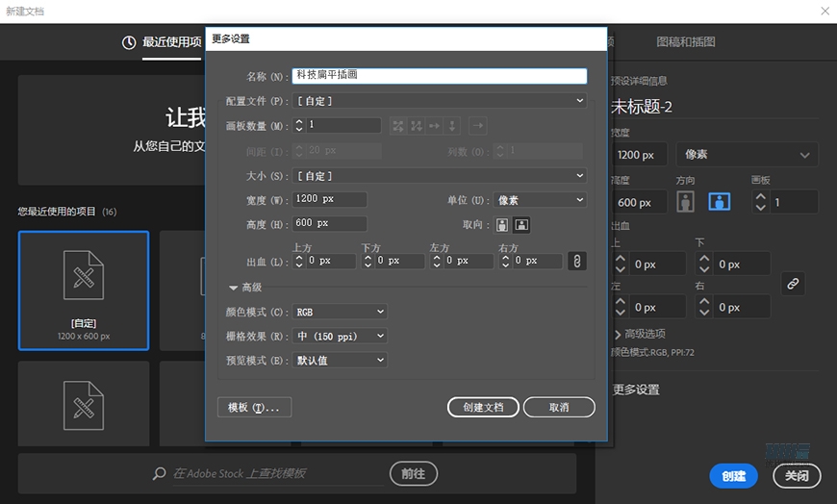Open the 配置文件 dropdown

440,101
